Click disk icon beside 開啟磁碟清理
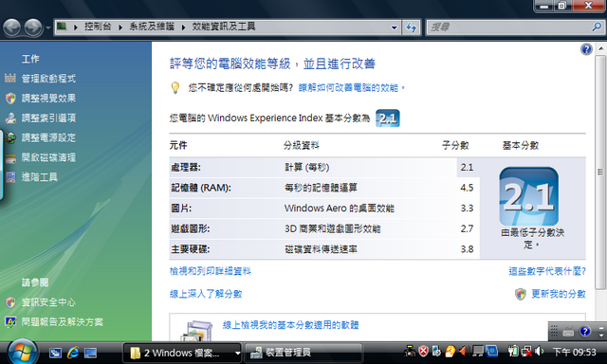Screen dimensions: 607x364 (10, 158)
